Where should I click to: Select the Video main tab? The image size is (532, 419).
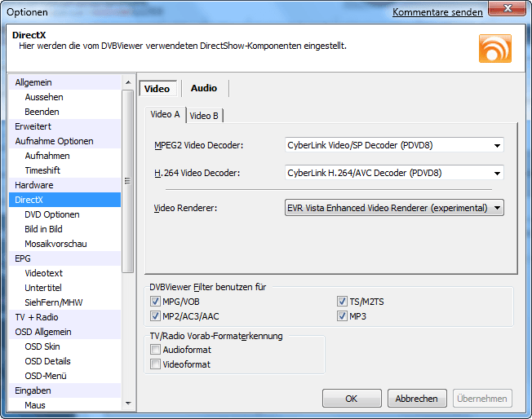pos(157,89)
